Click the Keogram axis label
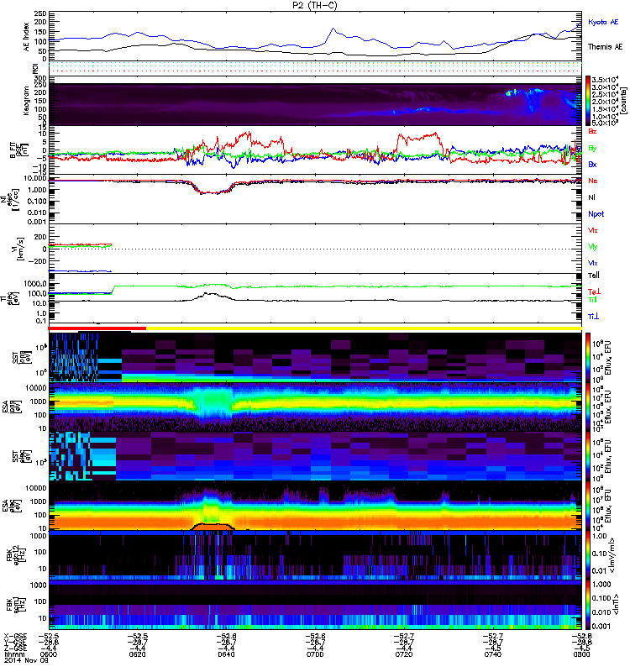 [x=26, y=100]
